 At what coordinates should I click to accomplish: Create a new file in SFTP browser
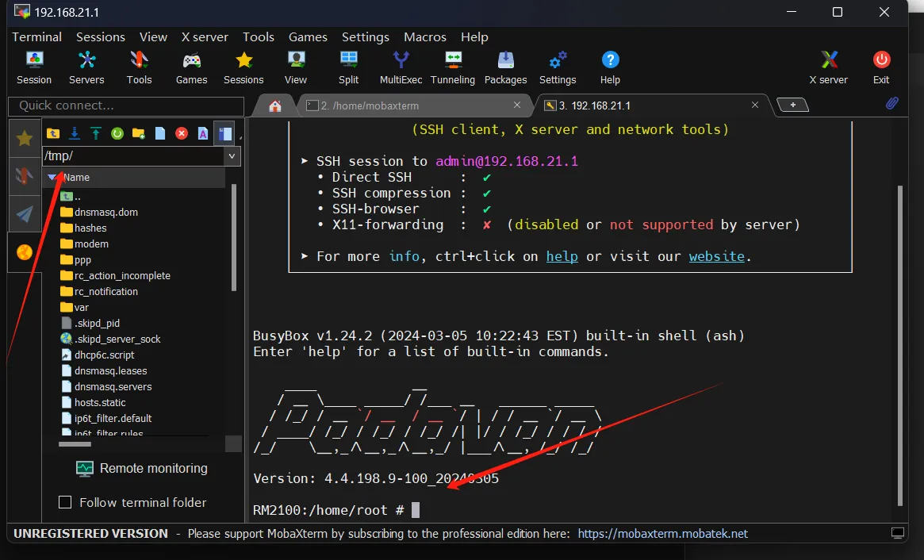(x=159, y=133)
